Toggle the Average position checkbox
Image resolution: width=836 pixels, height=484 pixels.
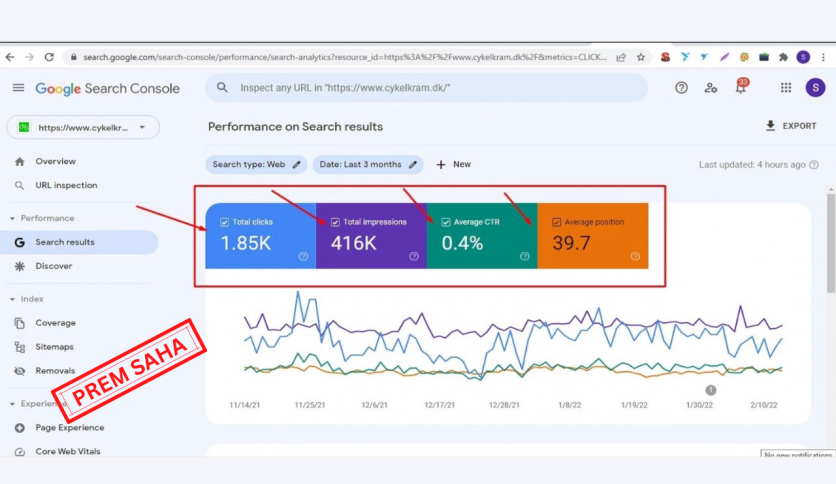[557, 222]
